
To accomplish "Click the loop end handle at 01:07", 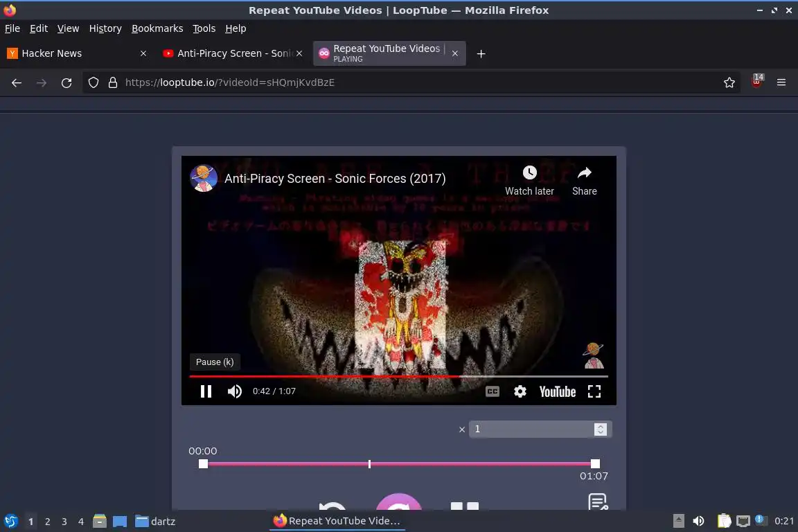I will 595,464.
